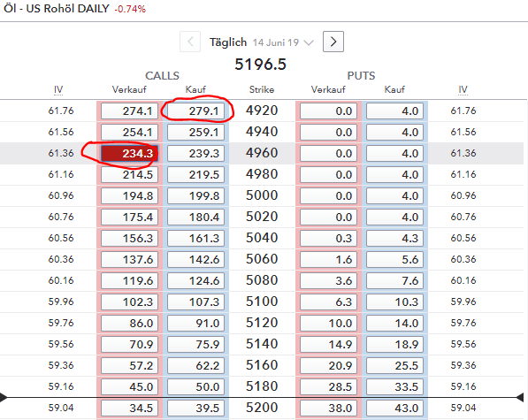Click the calls IV column header
The height and width of the screenshot is (420, 528).
58,90
